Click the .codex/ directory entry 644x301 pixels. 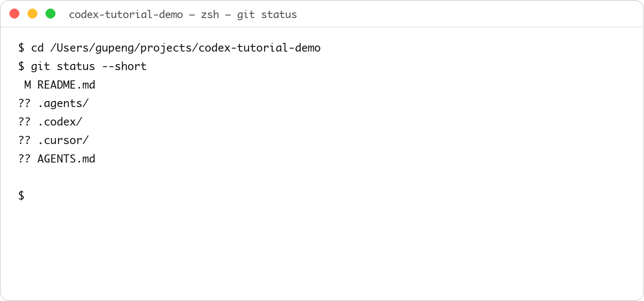(60, 122)
